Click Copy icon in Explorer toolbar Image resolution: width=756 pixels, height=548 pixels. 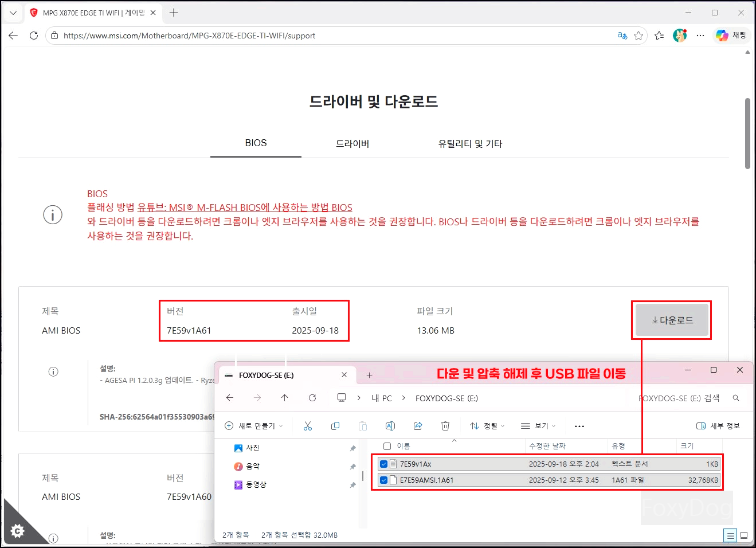point(335,426)
